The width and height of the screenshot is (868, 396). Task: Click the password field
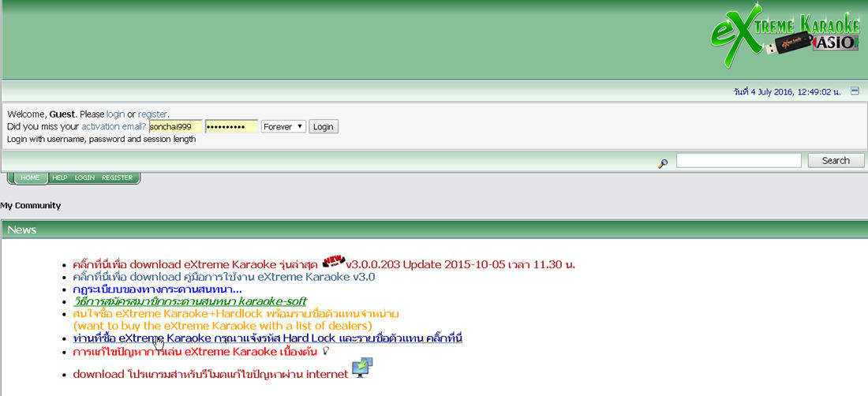tap(232, 127)
